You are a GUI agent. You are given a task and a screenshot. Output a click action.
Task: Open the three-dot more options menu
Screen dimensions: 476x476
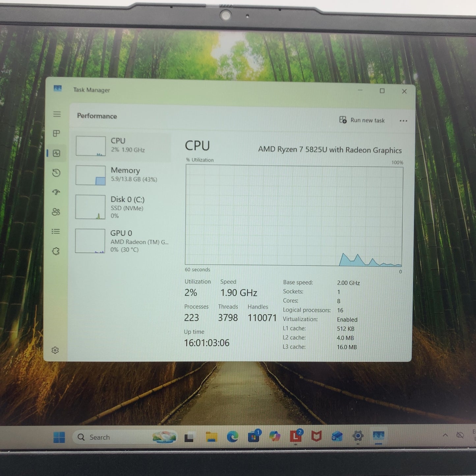coord(403,121)
